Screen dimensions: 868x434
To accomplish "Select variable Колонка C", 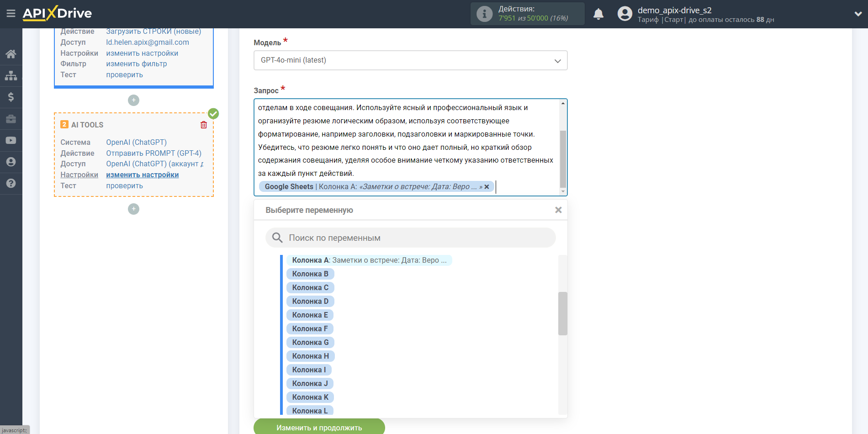I will 310,287.
